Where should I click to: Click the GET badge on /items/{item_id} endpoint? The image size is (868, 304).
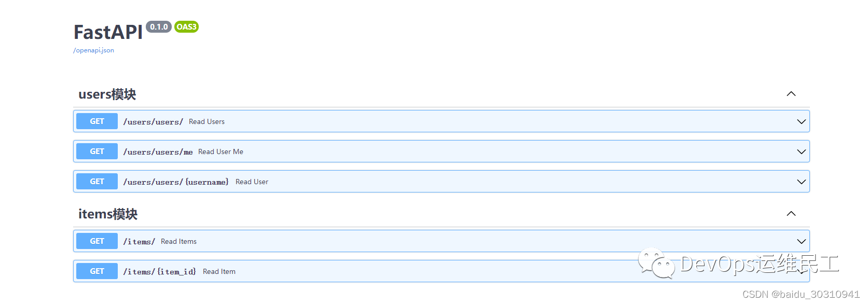pyautogui.click(x=97, y=271)
